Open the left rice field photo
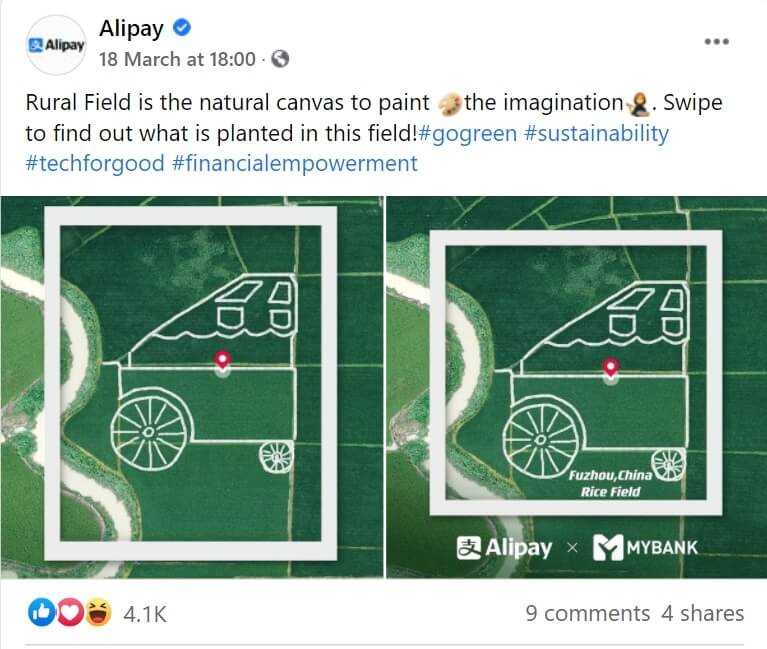This screenshot has height=649, width=767. click(192, 387)
